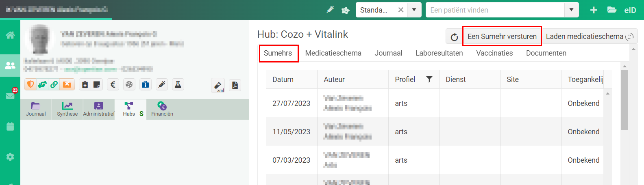Image resolution: width=644 pixels, height=185 pixels.
Task: Open the calendar from the sidebar
Action: click(10, 126)
